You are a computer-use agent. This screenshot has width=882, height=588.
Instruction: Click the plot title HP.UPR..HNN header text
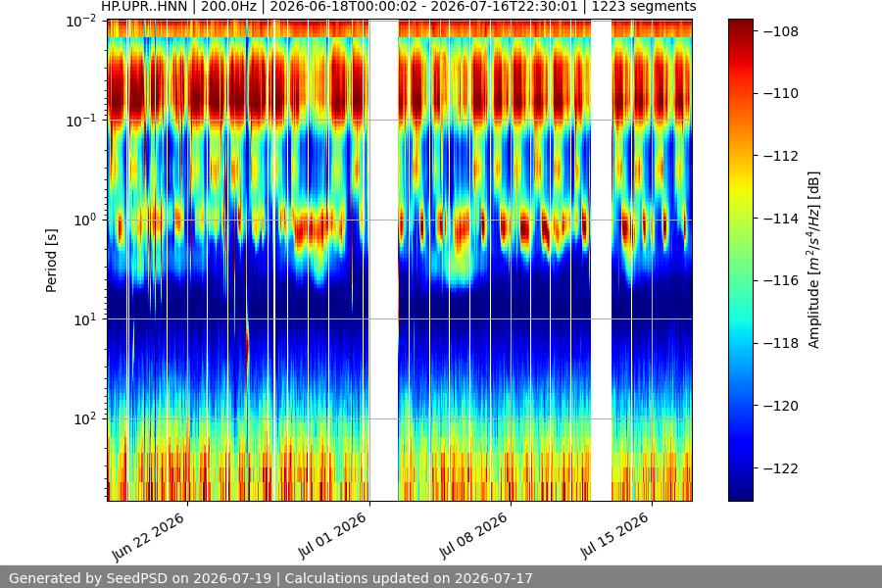[398, 7]
